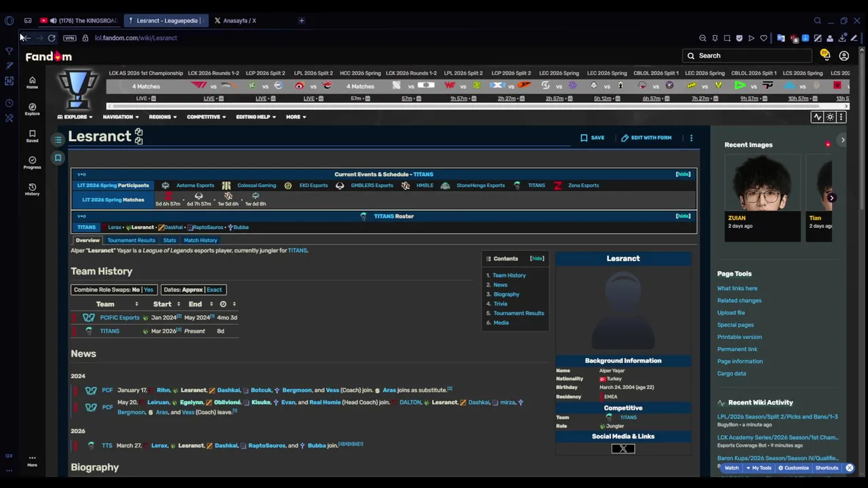Screen dimensions: 868x488
Task: Switch to the Match History tab
Action: point(200,240)
